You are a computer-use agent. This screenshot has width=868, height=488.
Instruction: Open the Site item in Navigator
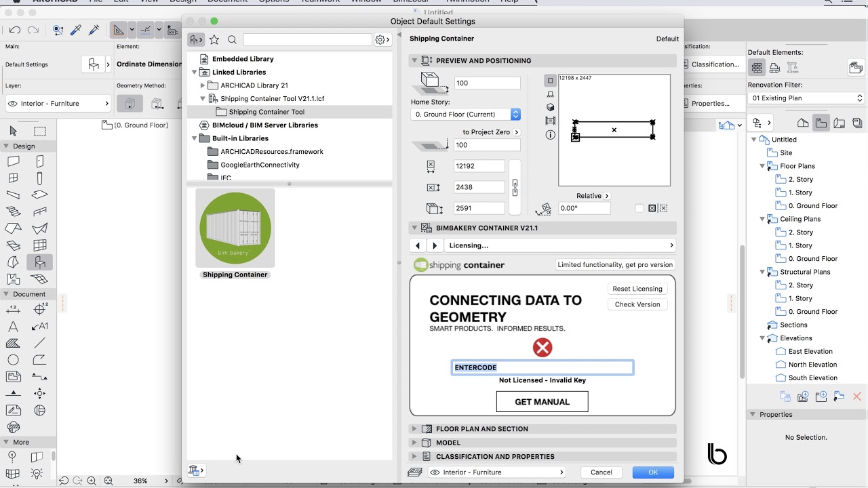(x=786, y=152)
